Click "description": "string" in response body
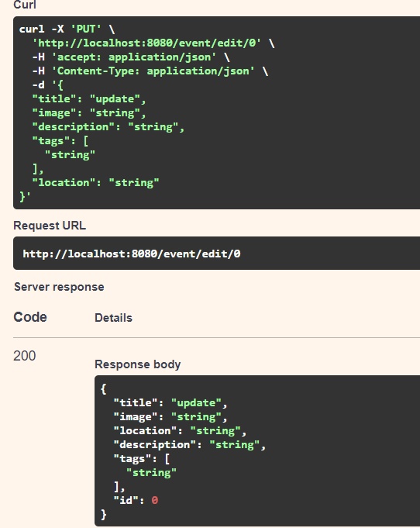The width and height of the screenshot is (420, 528). tap(190, 445)
